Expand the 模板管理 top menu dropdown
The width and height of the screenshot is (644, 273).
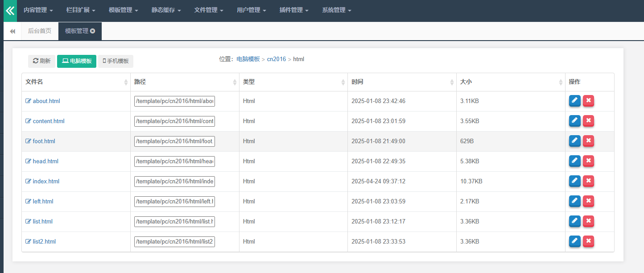coord(123,10)
